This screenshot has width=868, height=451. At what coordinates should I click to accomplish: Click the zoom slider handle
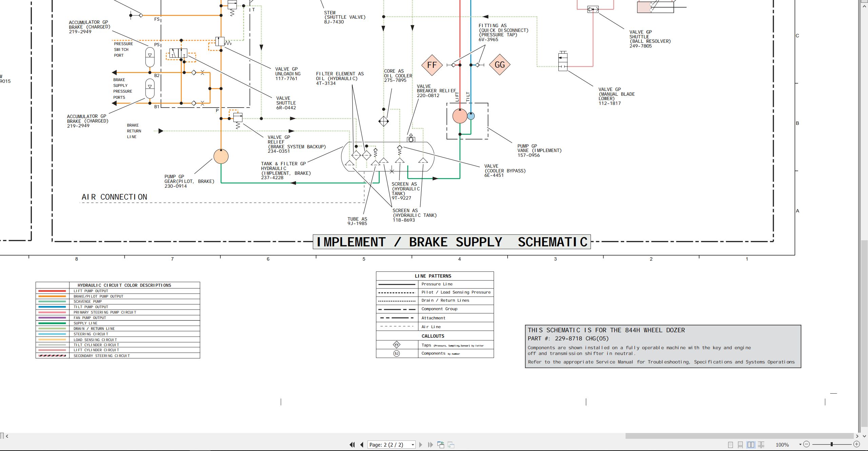click(831, 444)
